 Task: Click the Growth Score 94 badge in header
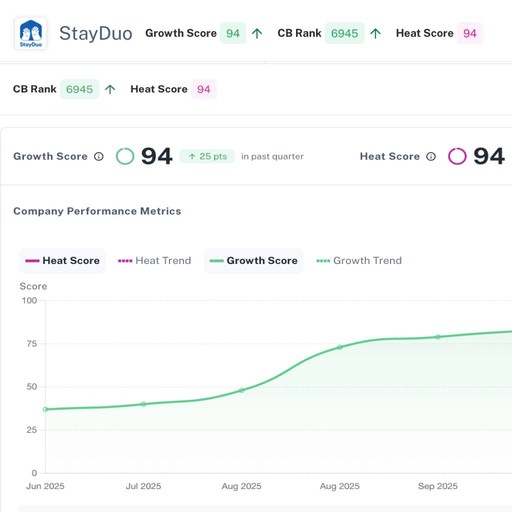233,33
